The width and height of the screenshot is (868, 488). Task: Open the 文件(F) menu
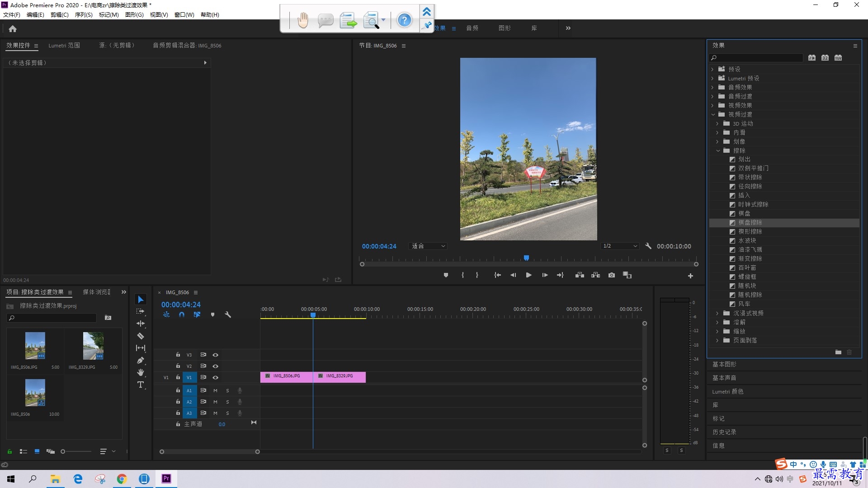pos(12,15)
